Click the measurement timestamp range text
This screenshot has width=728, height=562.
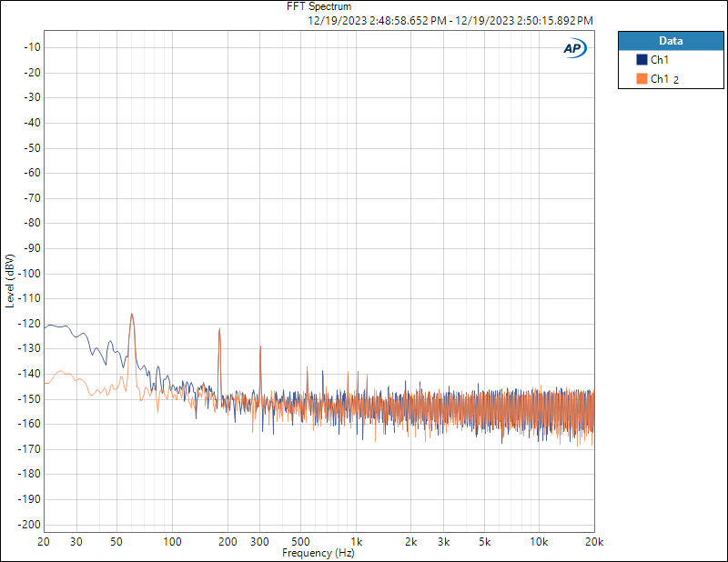click(x=450, y=21)
